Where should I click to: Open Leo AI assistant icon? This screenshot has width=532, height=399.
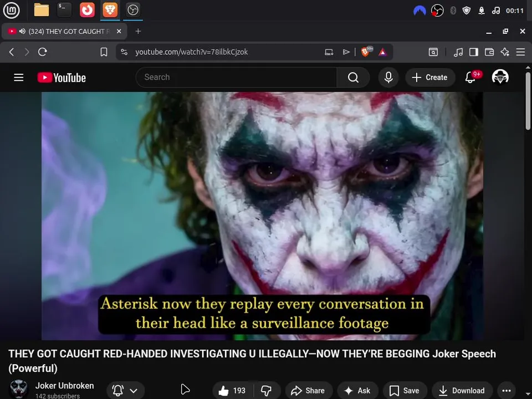(505, 52)
